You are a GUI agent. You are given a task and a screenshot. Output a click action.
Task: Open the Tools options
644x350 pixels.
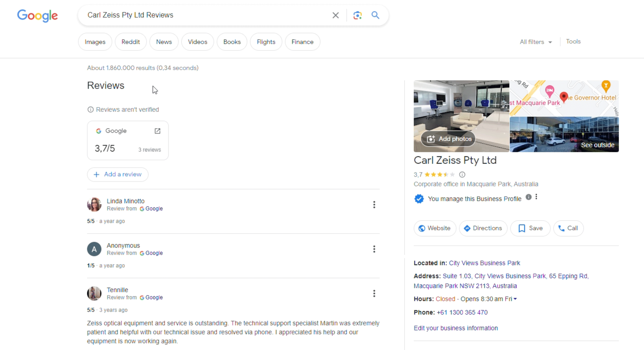[x=573, y=42]
